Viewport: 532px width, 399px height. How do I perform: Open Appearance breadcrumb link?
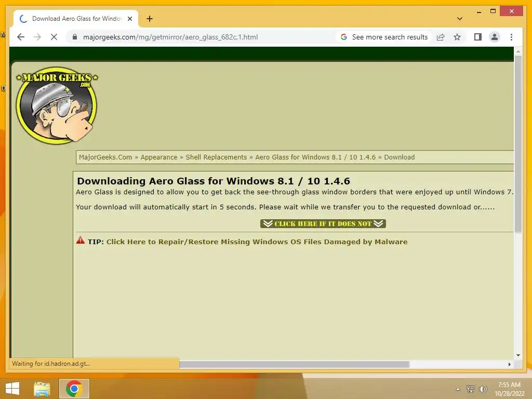coord(159,157)
